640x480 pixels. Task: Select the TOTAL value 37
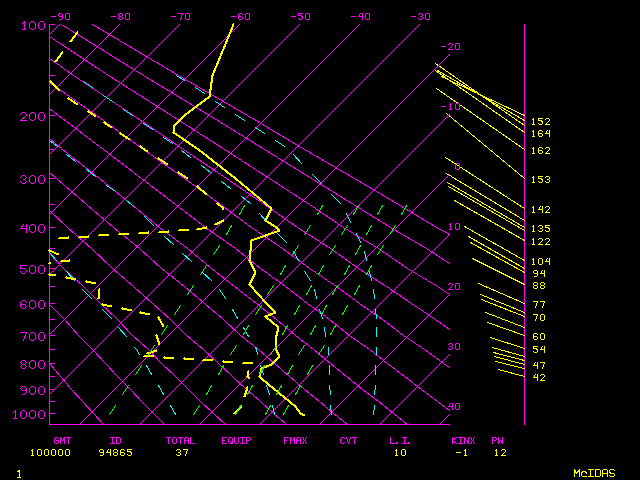182,452
